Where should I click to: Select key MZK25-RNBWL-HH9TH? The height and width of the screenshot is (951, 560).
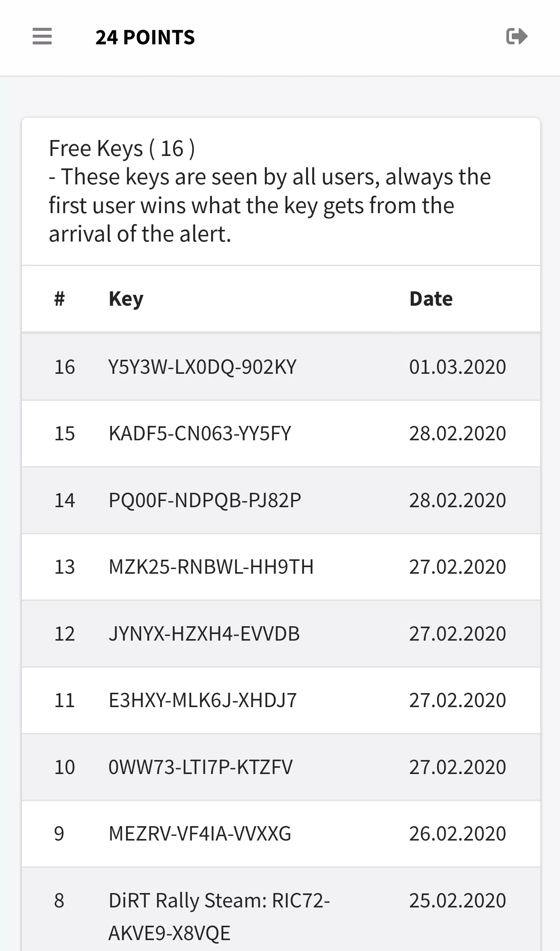211,567
